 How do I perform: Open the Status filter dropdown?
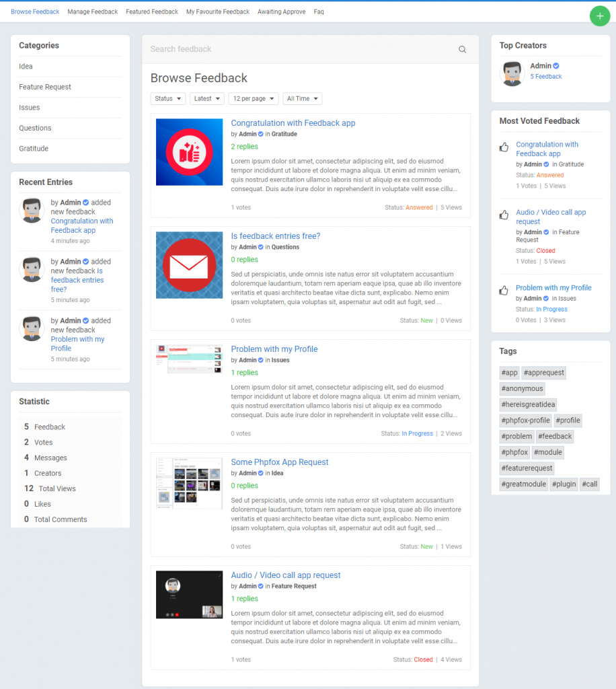point(167,98)
